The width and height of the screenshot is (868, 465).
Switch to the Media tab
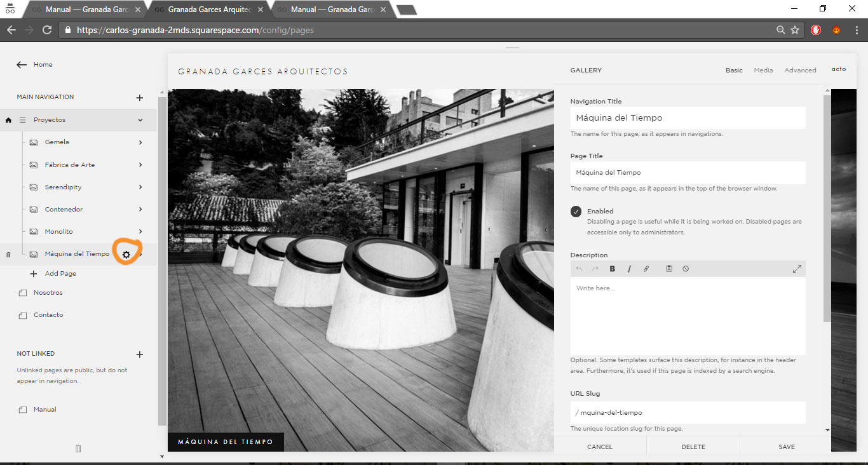coord(763,71)
